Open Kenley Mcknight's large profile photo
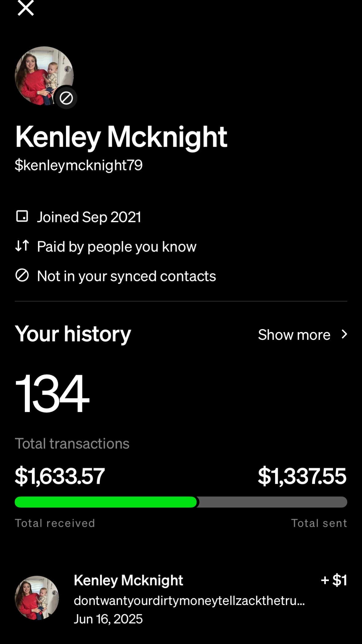Viewport: 362px width, 644px height. coord(44,76)
